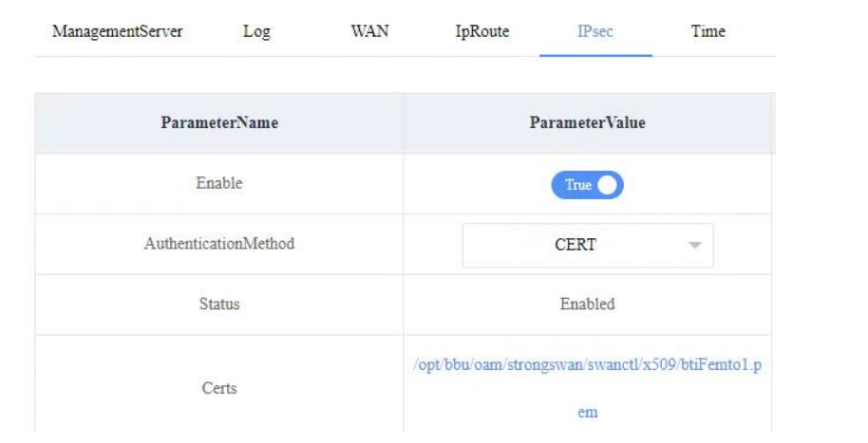Select the IpRoute tab

(482, 31)
